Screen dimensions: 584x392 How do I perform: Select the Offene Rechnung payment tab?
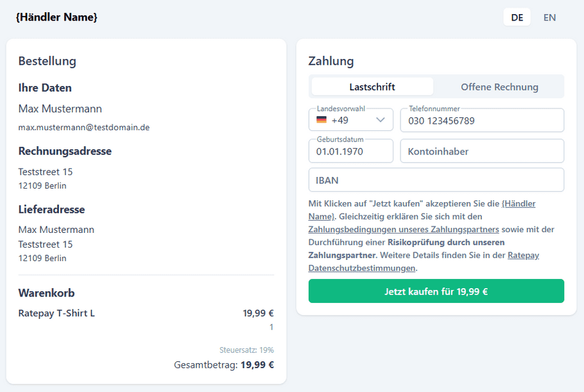499,87
